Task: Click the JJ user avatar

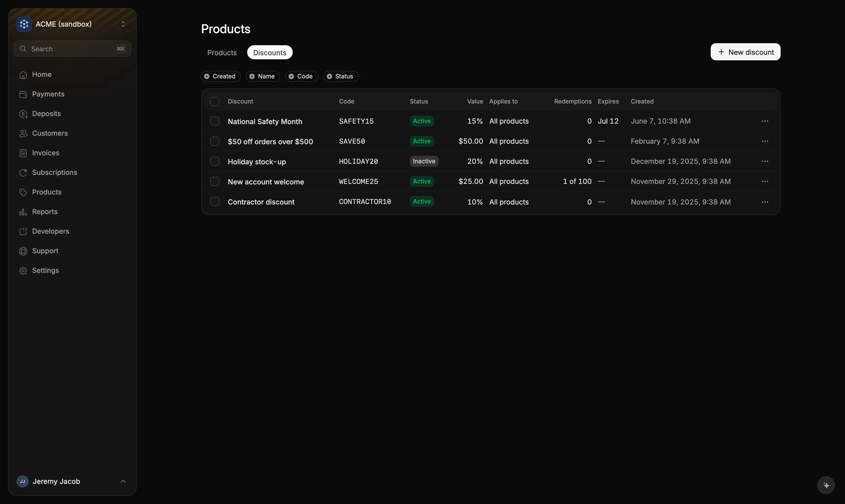Action: (x=22, y=481)
